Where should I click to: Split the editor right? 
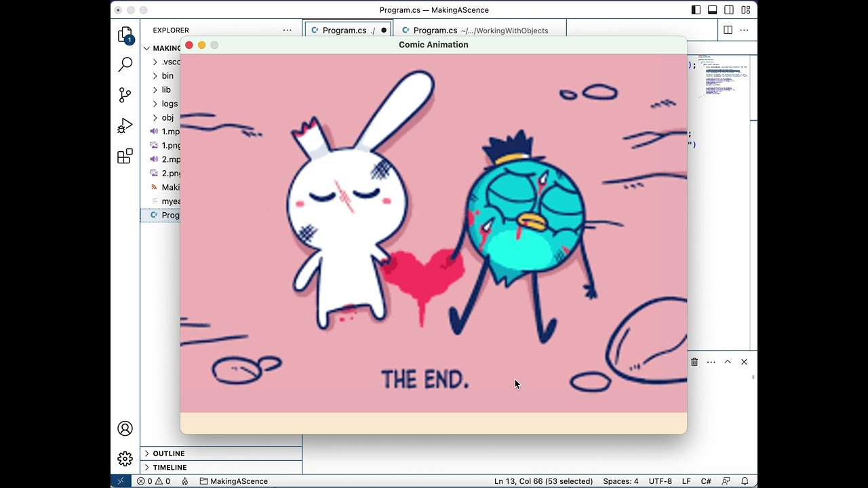(728, 30)
